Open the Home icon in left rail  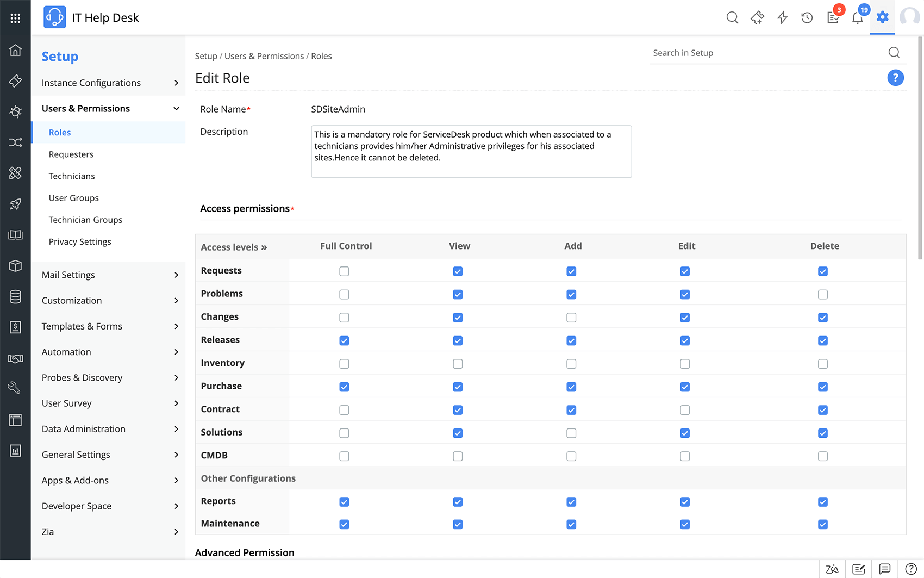[x=15, y=50]
